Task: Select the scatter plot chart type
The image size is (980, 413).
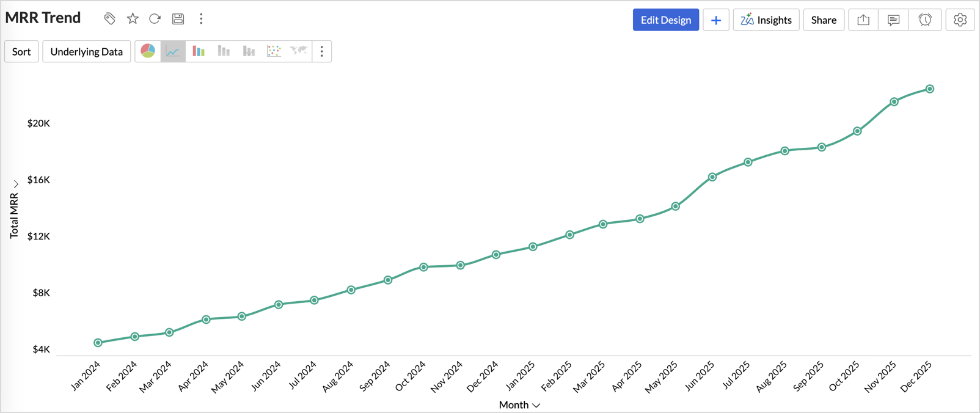Action: click(274, 51)
